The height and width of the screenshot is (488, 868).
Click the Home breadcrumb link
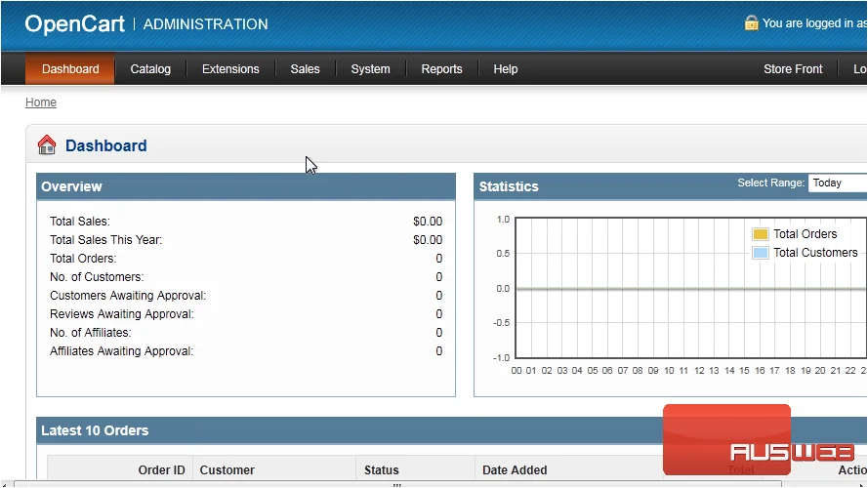[41, 102]
